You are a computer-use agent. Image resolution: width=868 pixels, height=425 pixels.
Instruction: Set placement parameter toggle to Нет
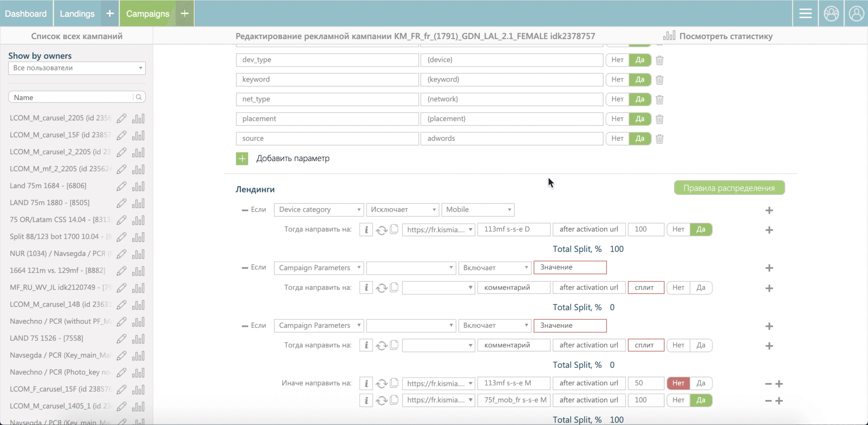click(x=617, y=119)
